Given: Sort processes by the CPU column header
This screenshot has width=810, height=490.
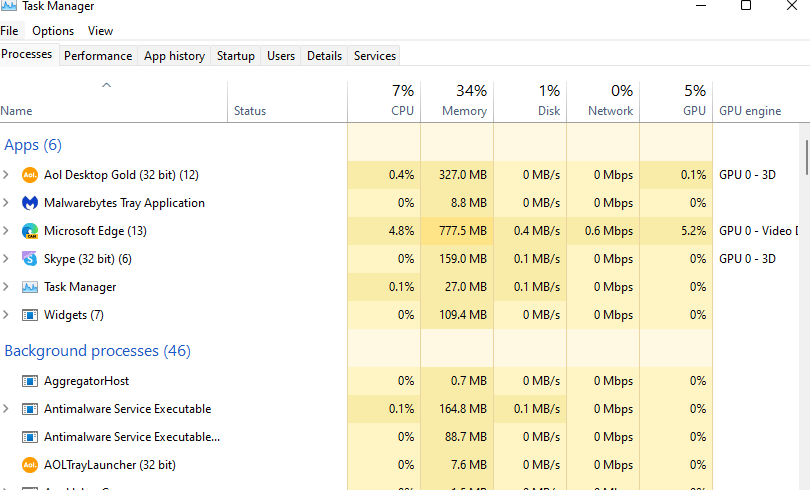Looking at the screenshot, I should tap(384, 101).
